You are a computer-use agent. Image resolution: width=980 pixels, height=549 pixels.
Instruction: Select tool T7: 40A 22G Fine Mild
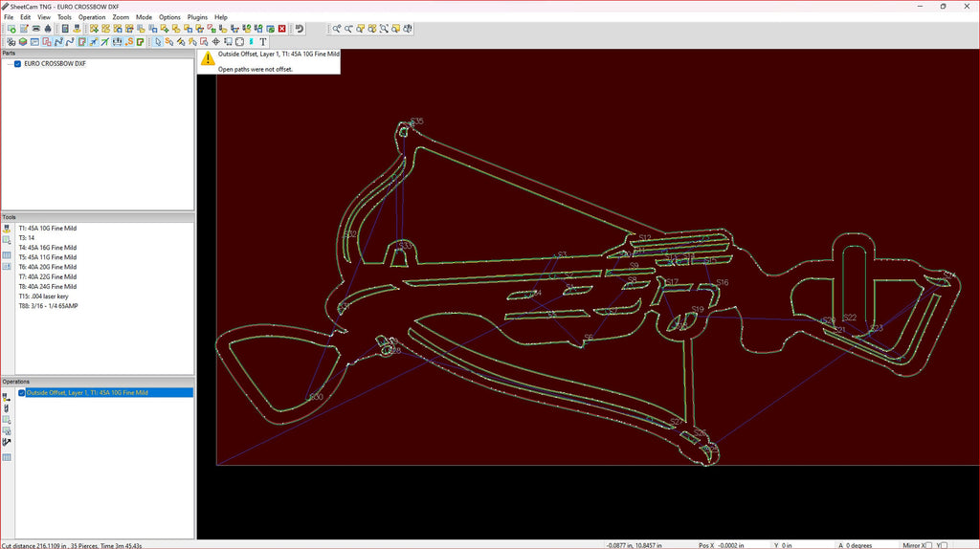pyautogui.click(x=48, y=276)
